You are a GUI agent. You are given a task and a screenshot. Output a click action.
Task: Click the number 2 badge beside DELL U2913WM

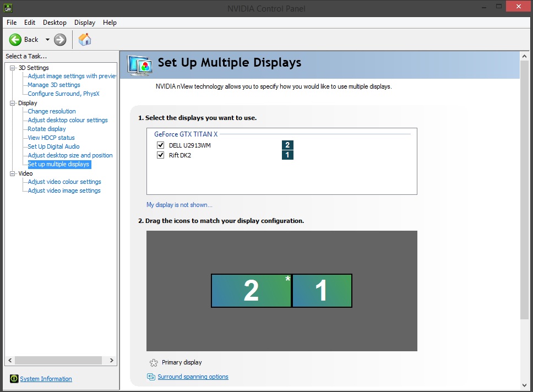pyautogui.click(x=287, y=145)
